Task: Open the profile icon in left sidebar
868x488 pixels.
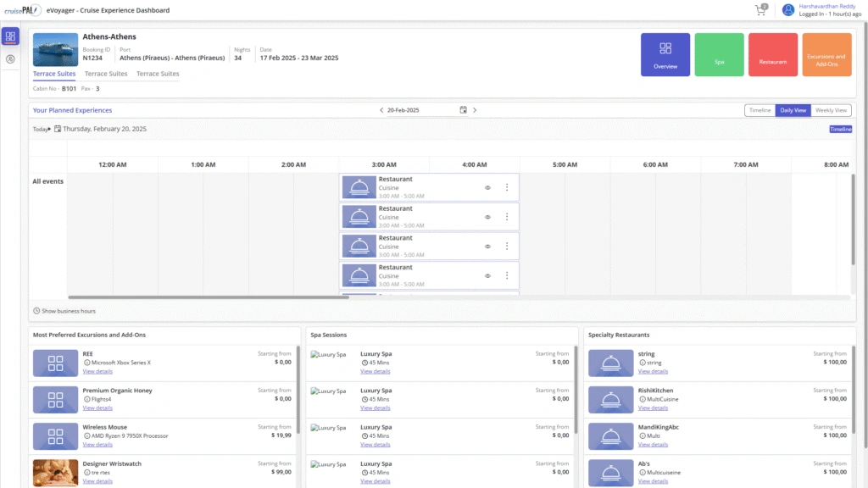Action: click(10, 59)
